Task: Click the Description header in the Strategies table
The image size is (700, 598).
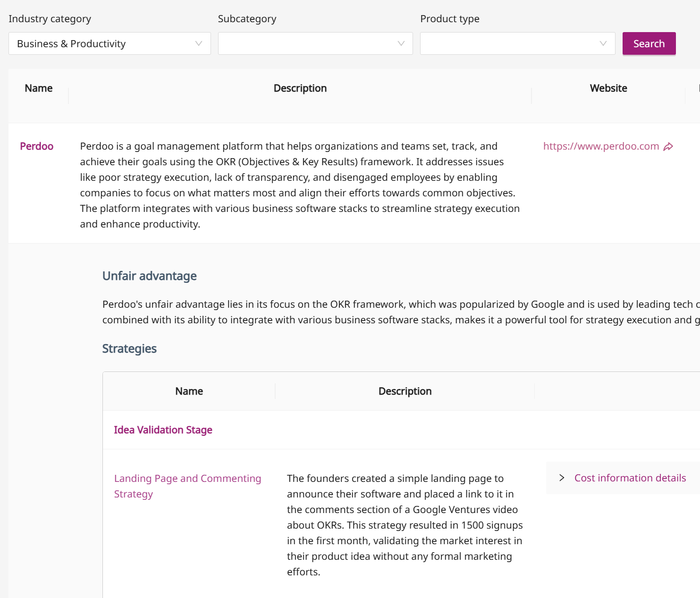Action: pyautogui.click(x=405, y=391)
